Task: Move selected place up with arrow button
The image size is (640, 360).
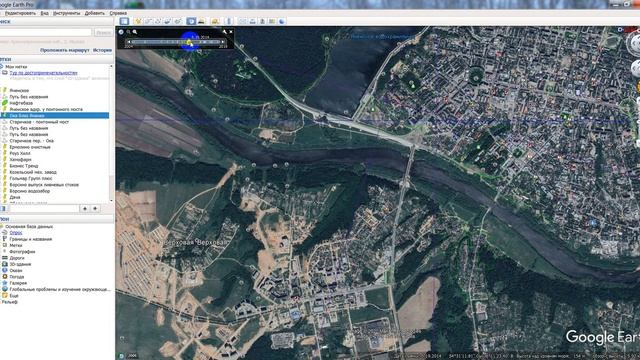Action: [x=85, y=209]
